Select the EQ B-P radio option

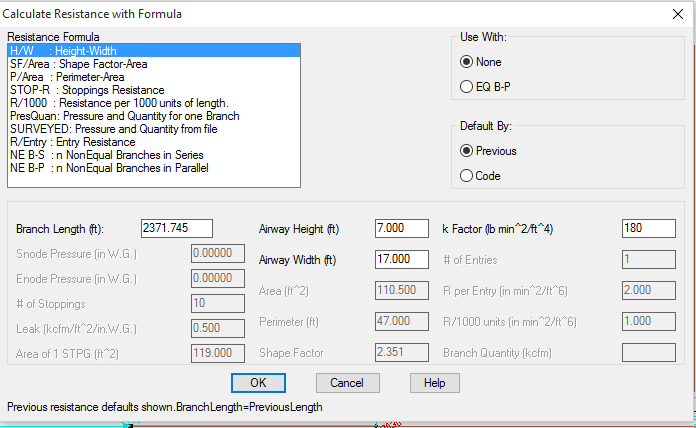[x=467, y=87]
